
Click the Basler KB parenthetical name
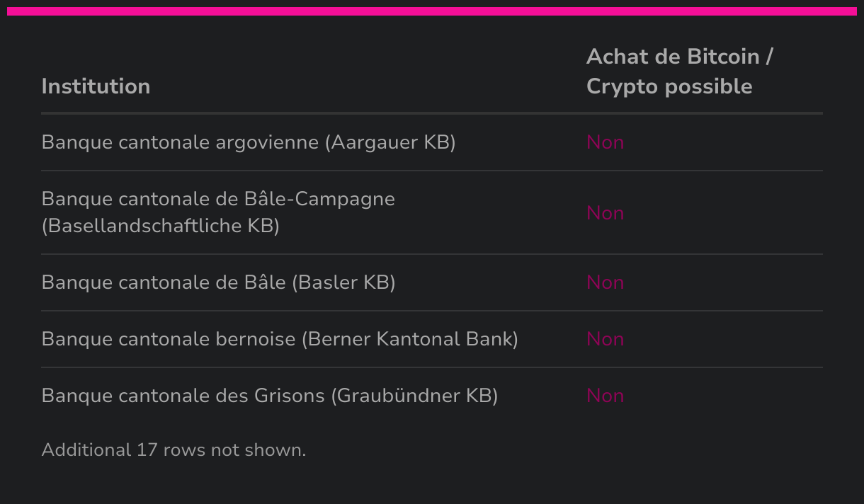pos(343,282)
